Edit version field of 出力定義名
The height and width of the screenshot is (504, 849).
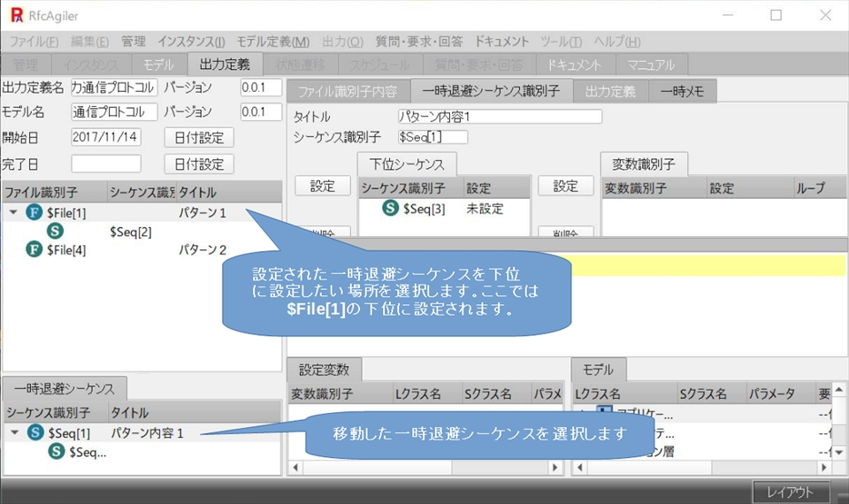[261, 88]
